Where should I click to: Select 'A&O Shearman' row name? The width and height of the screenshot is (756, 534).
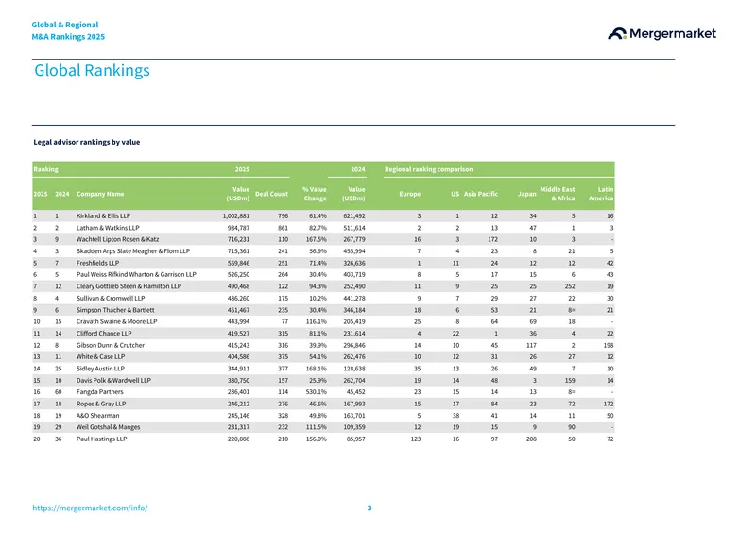coord(98,415)
